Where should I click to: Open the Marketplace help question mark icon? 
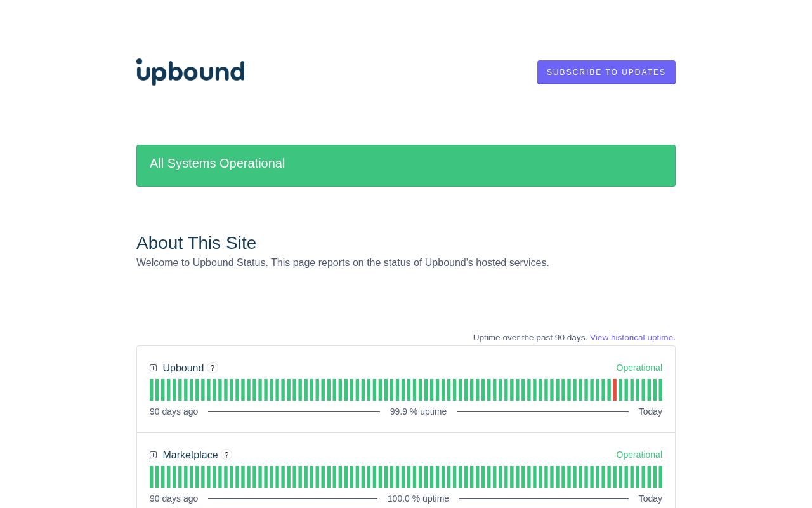point(226,455)
